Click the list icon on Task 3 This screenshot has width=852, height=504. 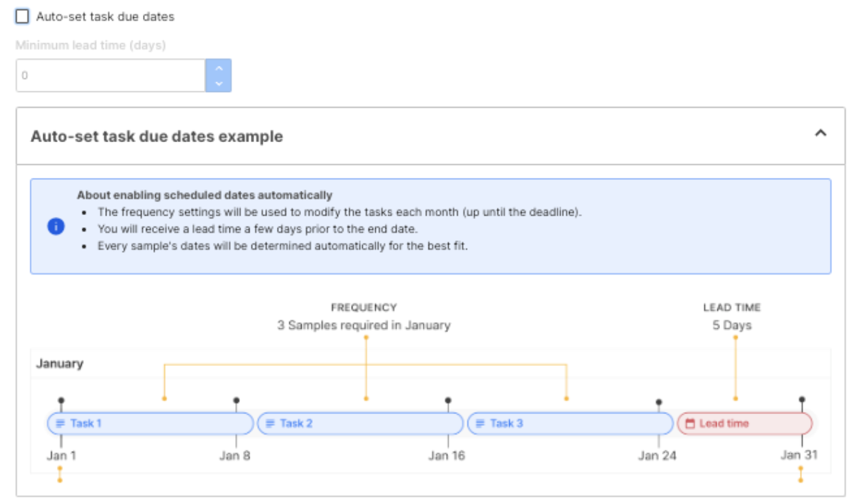point(480,424)
